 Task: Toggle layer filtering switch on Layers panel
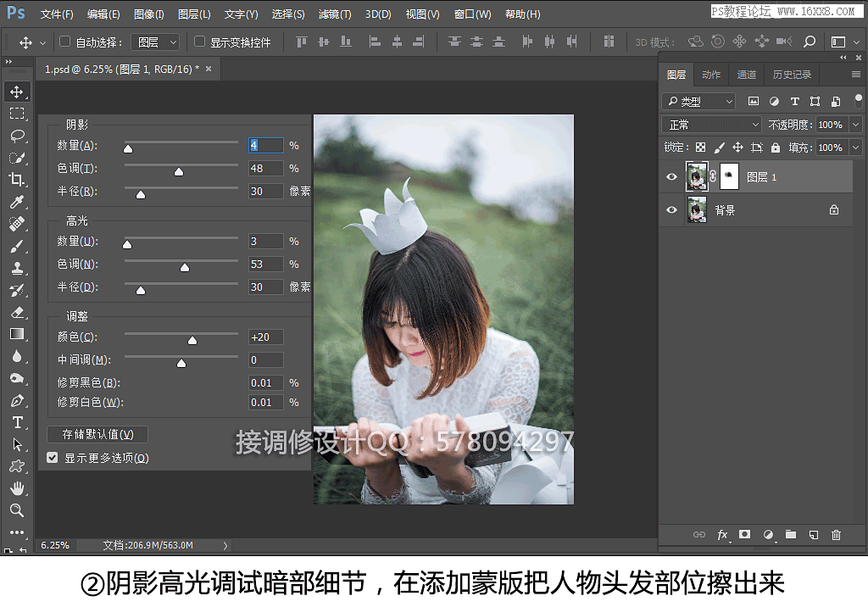click(x=858, y=101)
